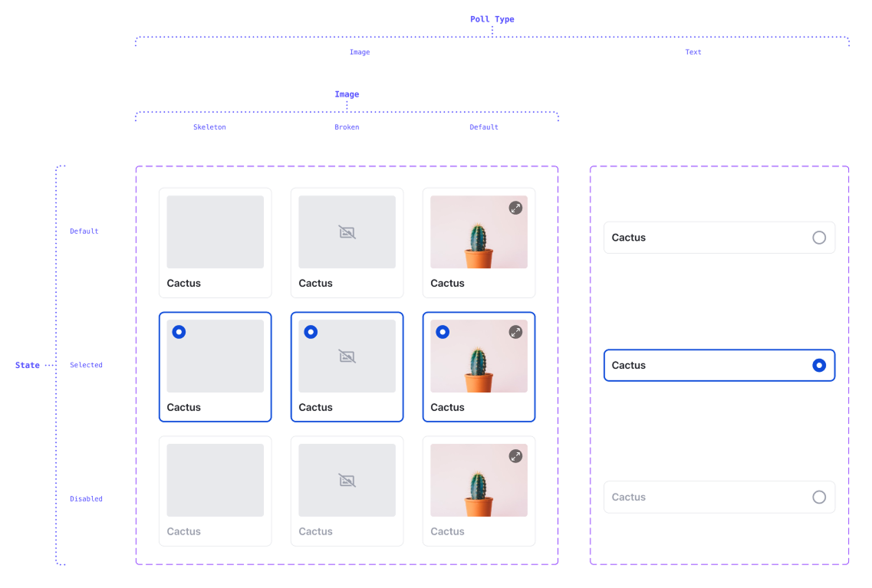The width and height of the screenshot is (872, 588).
Task: Click broken image icon in default-state card
Action: click(x=347, y=232)
